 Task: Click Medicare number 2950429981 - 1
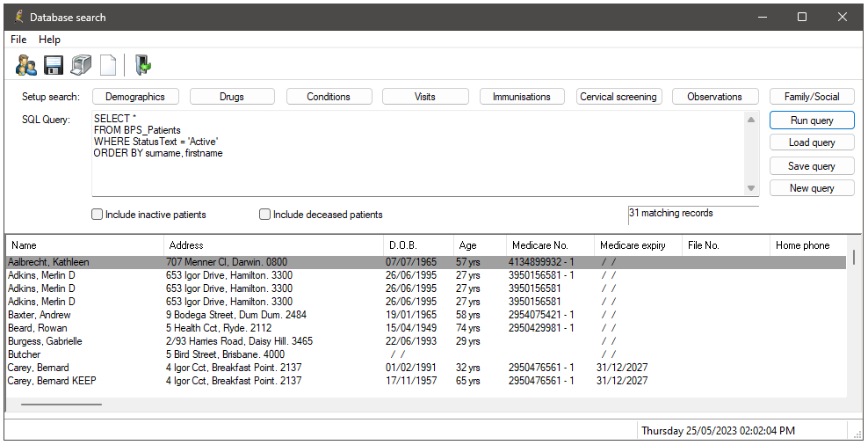pyautogui.click(x=541, y=328)
